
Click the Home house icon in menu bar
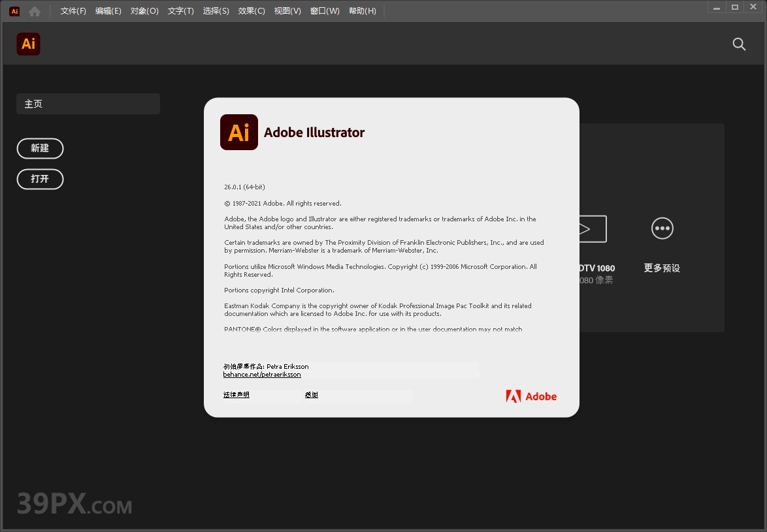[34, 10]
